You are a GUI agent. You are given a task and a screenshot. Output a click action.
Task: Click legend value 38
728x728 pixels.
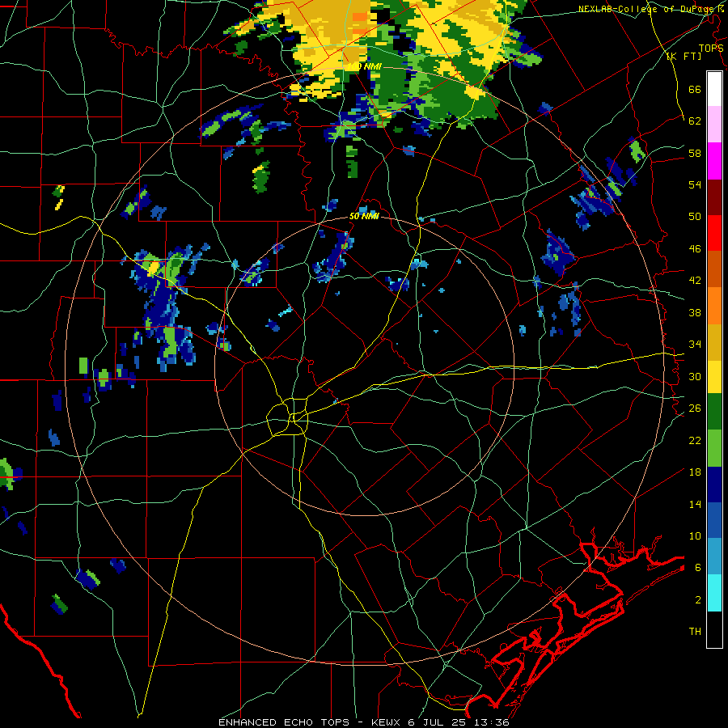coord(695,312)
